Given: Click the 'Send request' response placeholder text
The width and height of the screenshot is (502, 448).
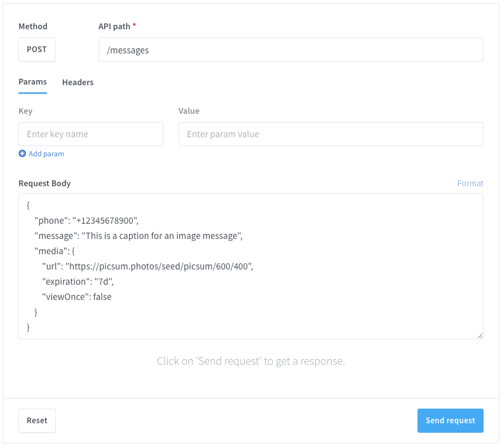Looking at the screenshot, I should pyautogui.click(x=251, y=362).
